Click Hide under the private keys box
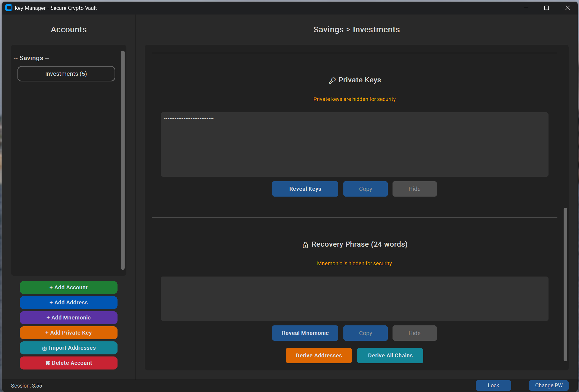Image resolution: width=579 pixels, height=392 pixels. (415, 189)
